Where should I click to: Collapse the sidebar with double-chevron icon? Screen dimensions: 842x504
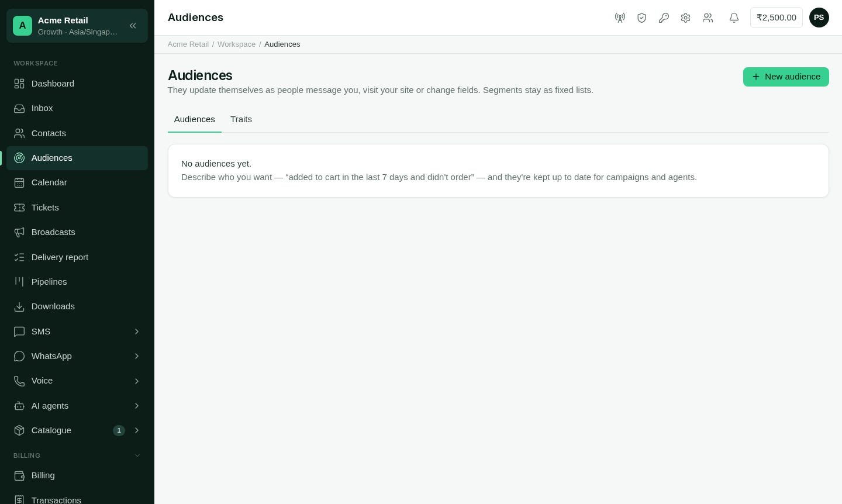tap(133, 26)
